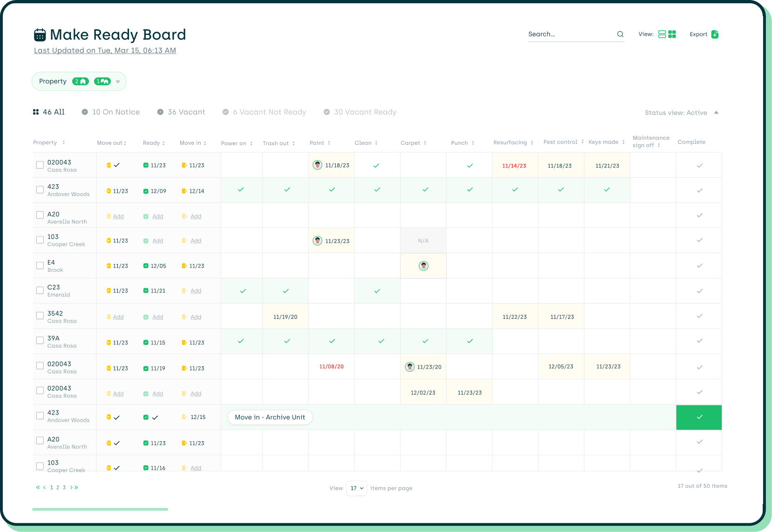
Task: Click the calendar icon beside Make Ready Board title
Action: tap(40, 34)
